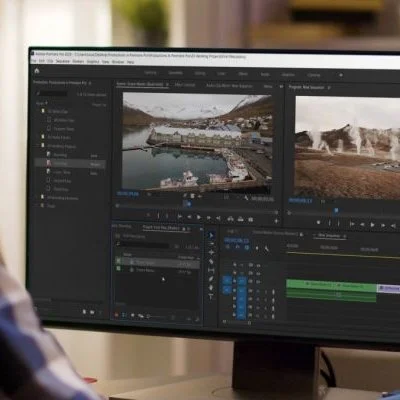Add marker in Program monitor
Viewport: 400px width, 400px height.
[x=319, y=222]
